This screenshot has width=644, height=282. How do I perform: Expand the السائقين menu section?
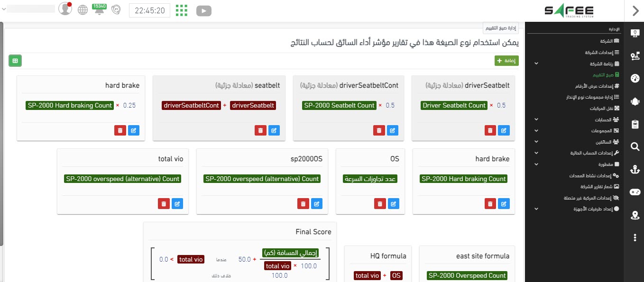pyautogui.click(x=536, y=142)
